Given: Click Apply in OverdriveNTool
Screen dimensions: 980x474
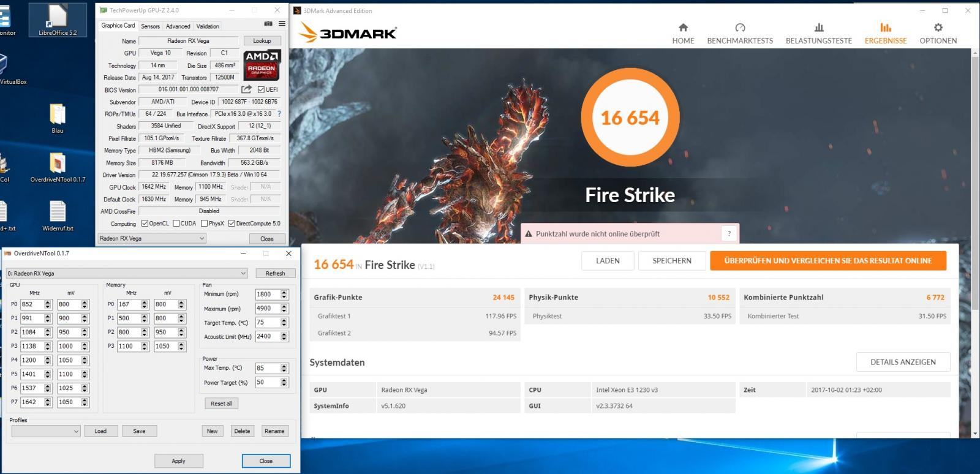Looking at the screenshot, I should (x=178, y=461).
